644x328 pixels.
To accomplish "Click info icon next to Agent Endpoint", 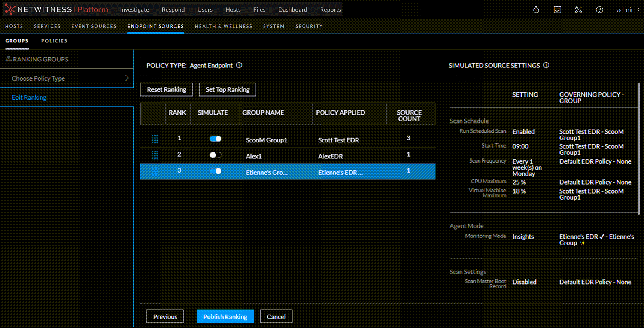I will point(239,65).
